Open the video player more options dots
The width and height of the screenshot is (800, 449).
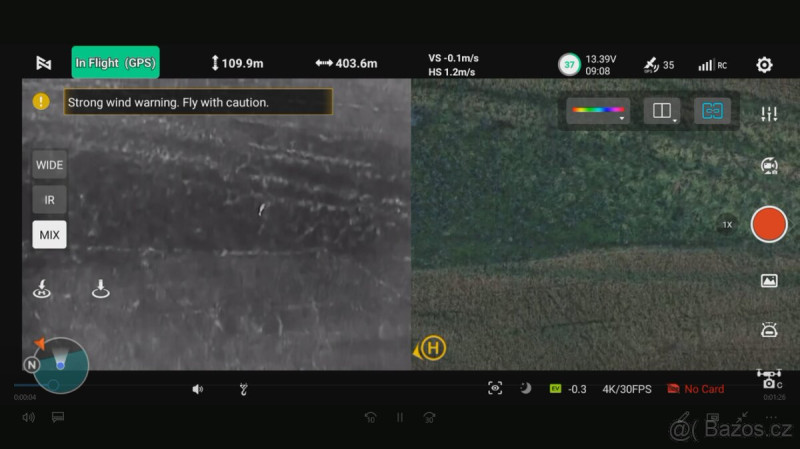pyautogui.click(x=771, y=417)
